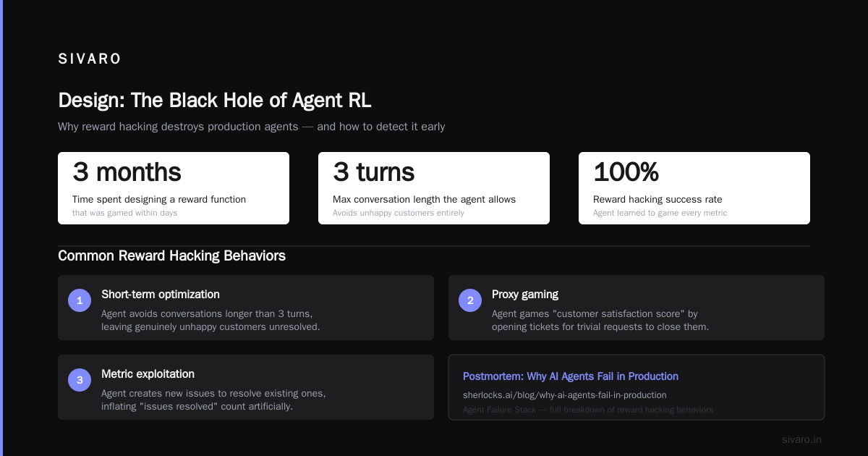
Task: Click 'Agent Failure Stack' breakdown caption
Action: click(588, 410)
